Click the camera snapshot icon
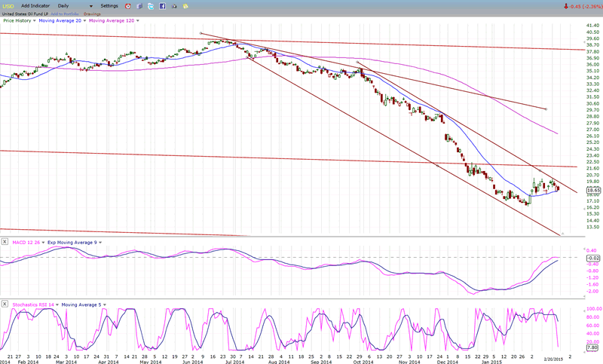603x364 pixels. click(174, 5)
